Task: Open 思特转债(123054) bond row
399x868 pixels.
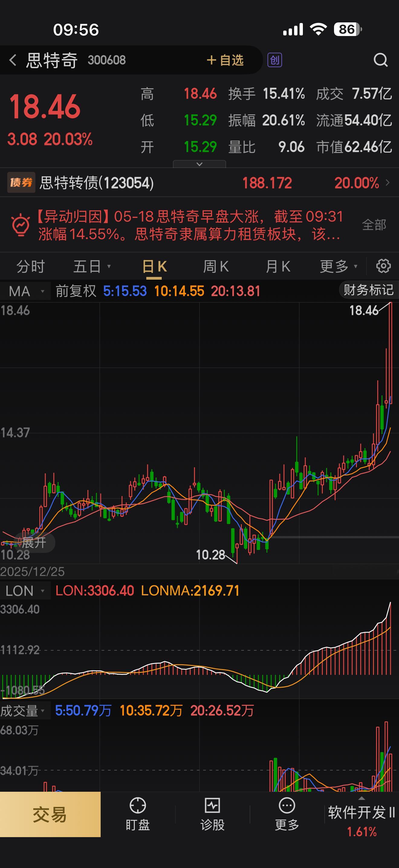Action: pos(199,182)
